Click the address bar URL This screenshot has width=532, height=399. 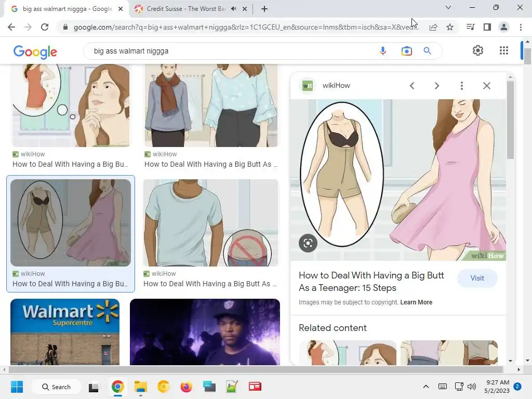point(246,27)
